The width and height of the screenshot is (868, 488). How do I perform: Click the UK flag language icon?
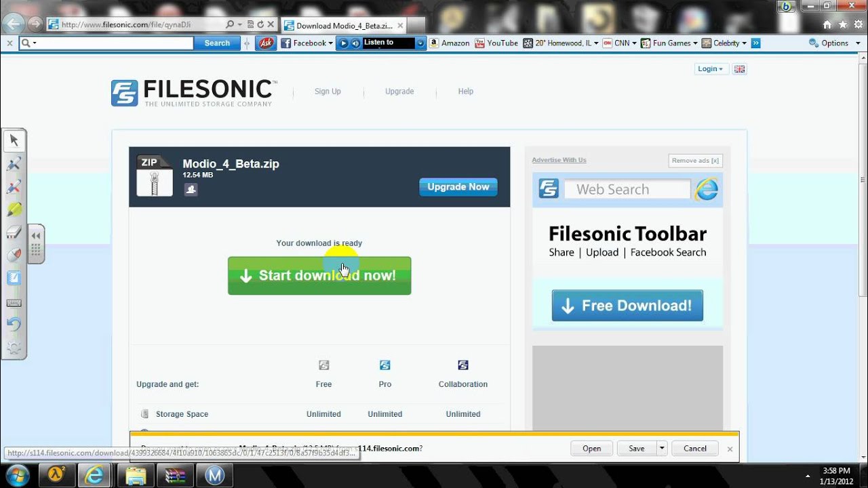740,69
